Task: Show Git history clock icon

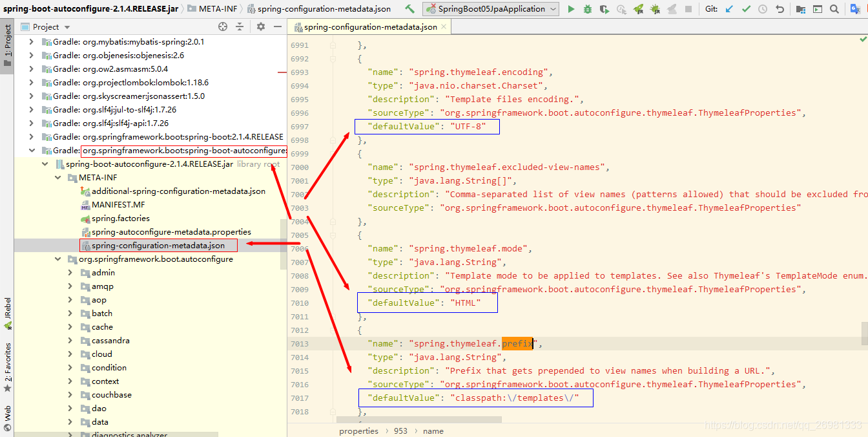Action: 763,9
